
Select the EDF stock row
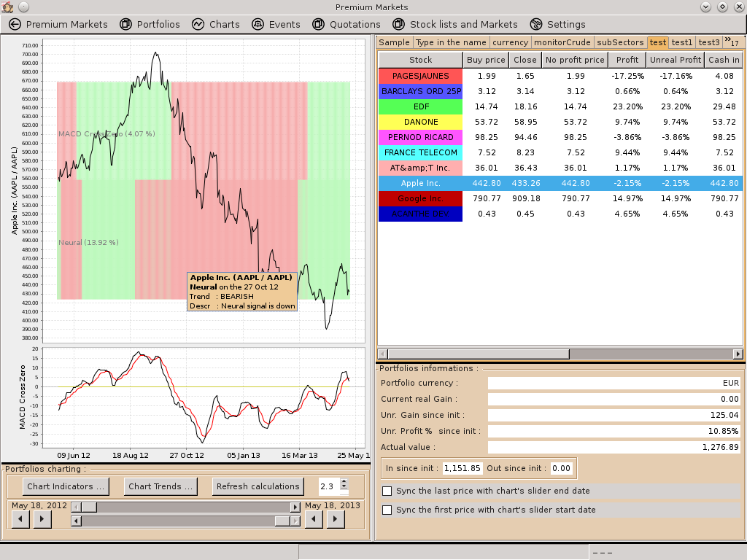pos(560,106)
